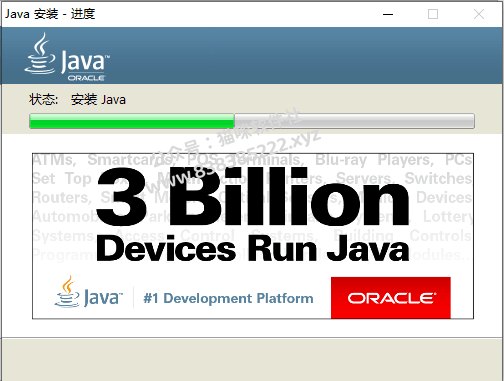Click the white Java wordmark in header

(85, 61)
